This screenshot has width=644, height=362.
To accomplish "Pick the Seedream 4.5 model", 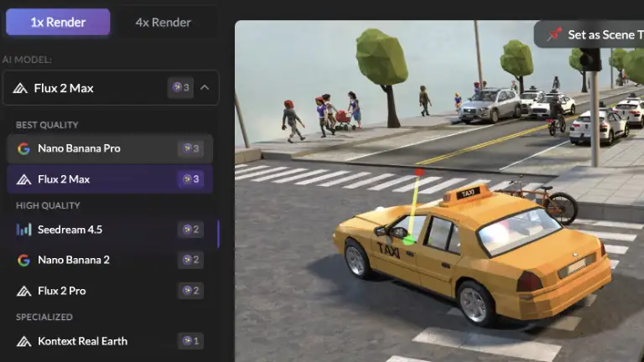I will [x=110, y=230].
